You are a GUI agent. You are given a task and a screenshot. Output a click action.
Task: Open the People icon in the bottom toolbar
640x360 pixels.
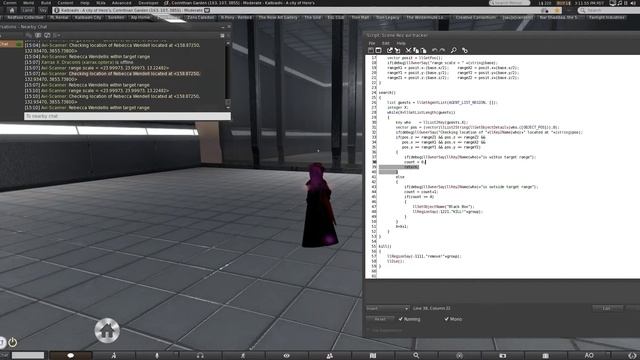coord(329,356)
